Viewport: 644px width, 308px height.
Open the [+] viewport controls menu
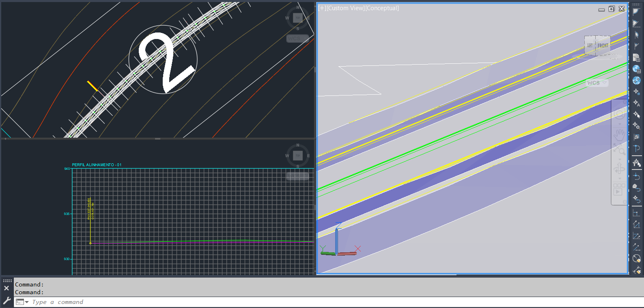pos(322,8)
